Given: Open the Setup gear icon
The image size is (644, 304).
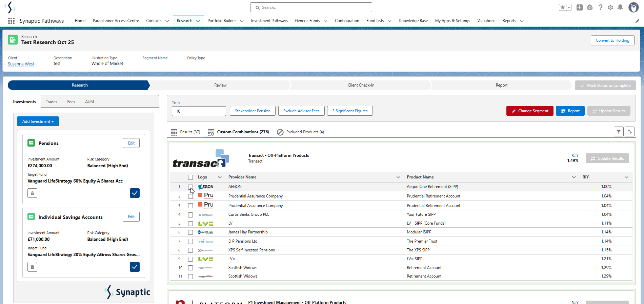Looking at the screenshot, I should click(x=610, y=7).
